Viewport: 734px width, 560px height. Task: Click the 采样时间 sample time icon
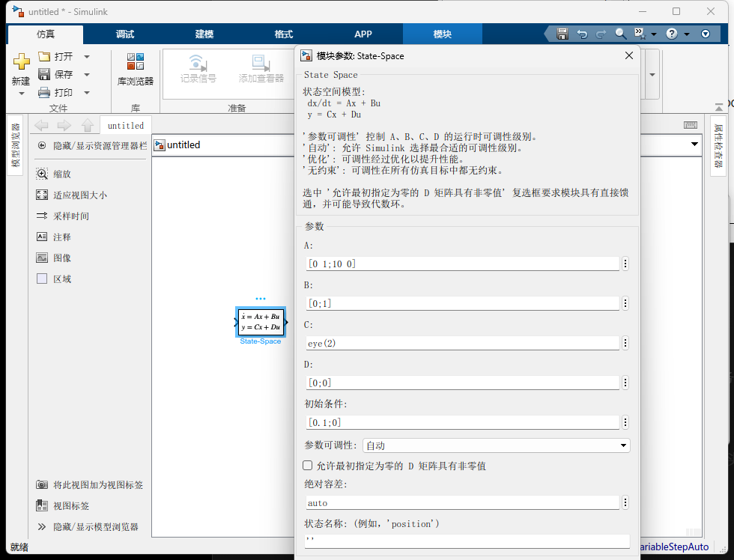pos(42,216)
